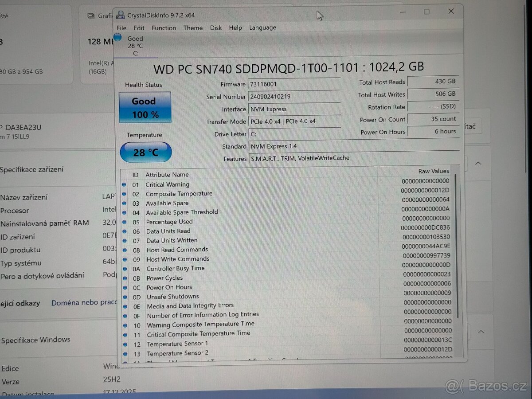Click the indicator next to Percentage Used

coord(125,222)
